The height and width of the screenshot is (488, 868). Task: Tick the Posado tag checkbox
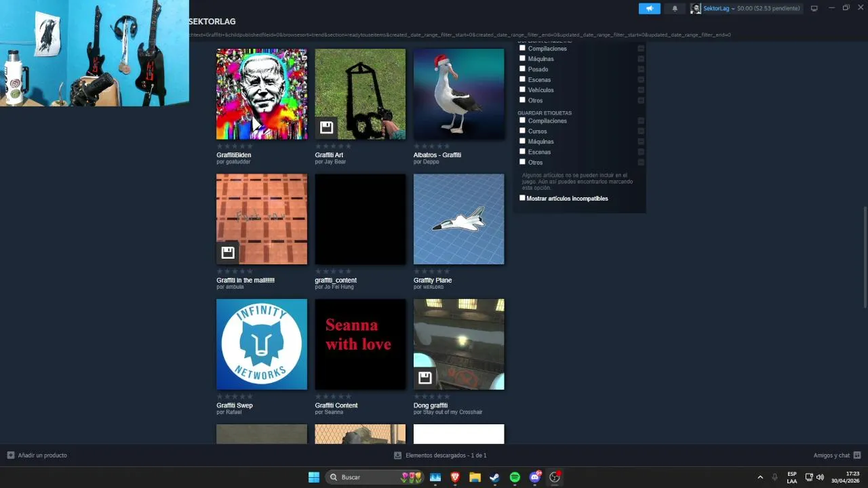(522, 68)
